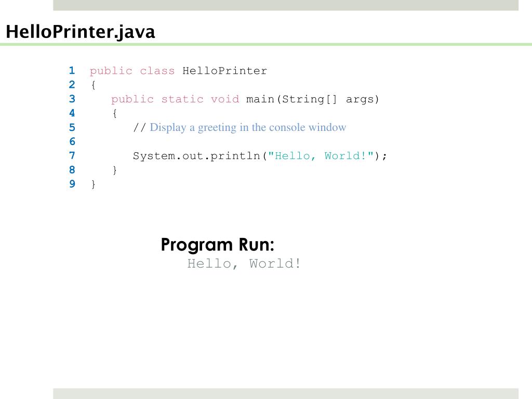The height and width of the screenshot is (399, 532).
Task: Select line number 5
Action: pos(72,128)
